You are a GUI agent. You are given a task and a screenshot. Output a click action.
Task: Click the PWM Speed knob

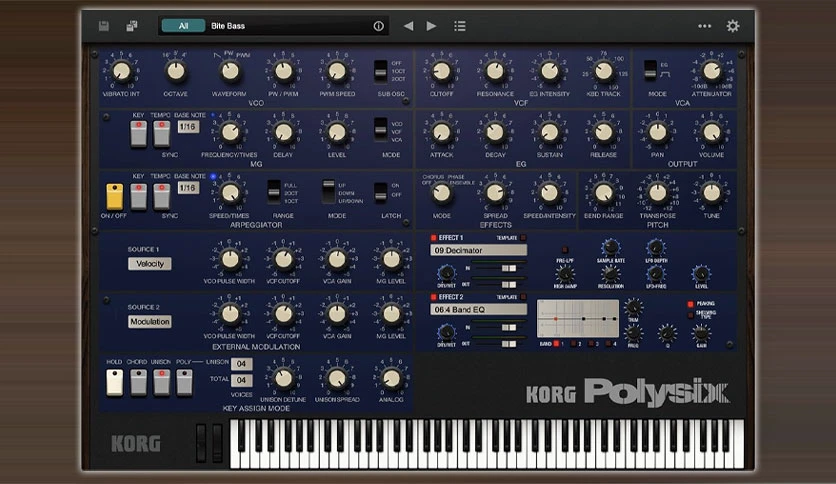coord(337,71)
